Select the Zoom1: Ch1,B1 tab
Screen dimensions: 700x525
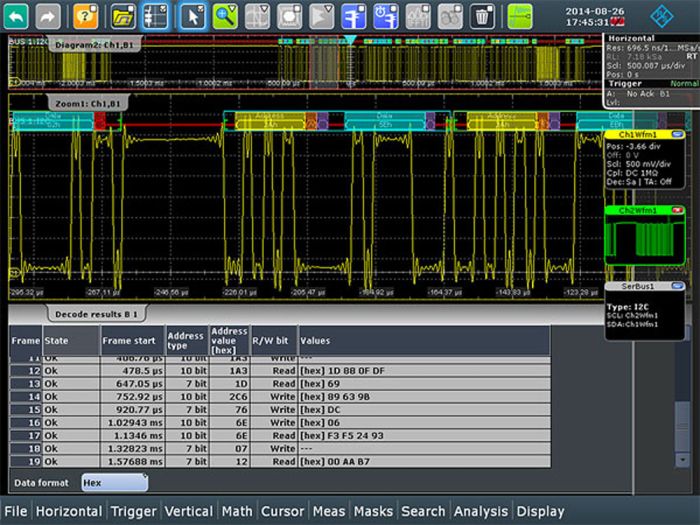[x=88, y=104]
